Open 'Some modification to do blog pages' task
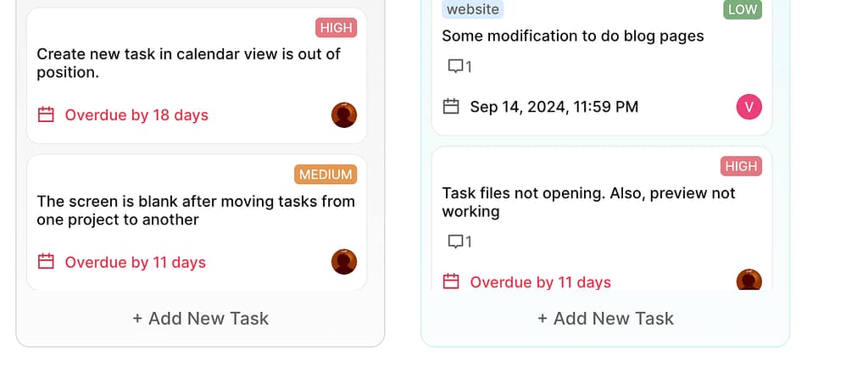Image resolution: width=868 pixels, height=378 pixels. pos(573,36)
